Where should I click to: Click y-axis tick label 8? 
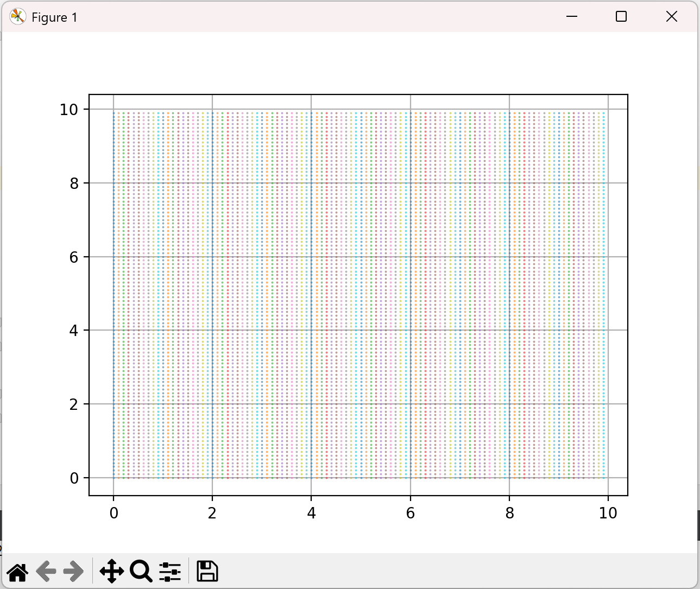point(74,183)
